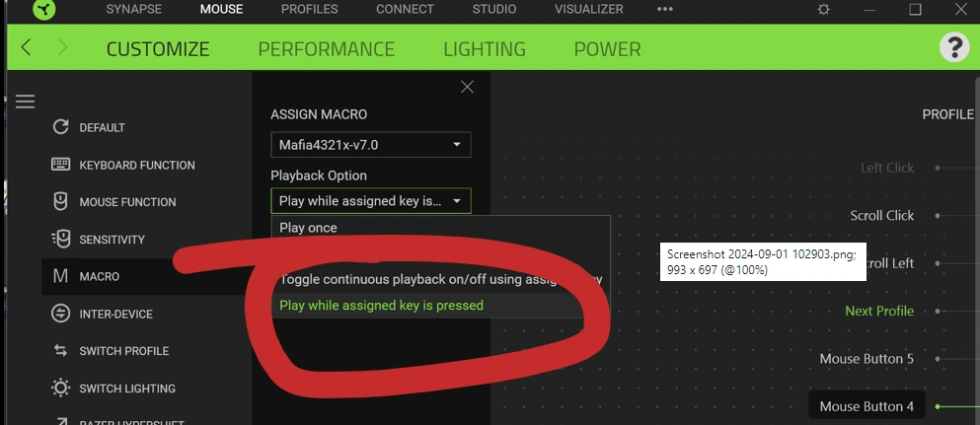Click the PROFILE label
The image size is (980, 425).
[948, 114]
